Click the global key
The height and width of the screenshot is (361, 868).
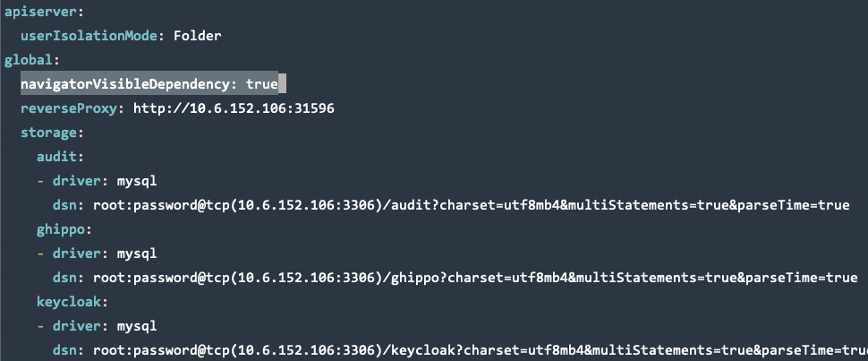click(29, 60)
